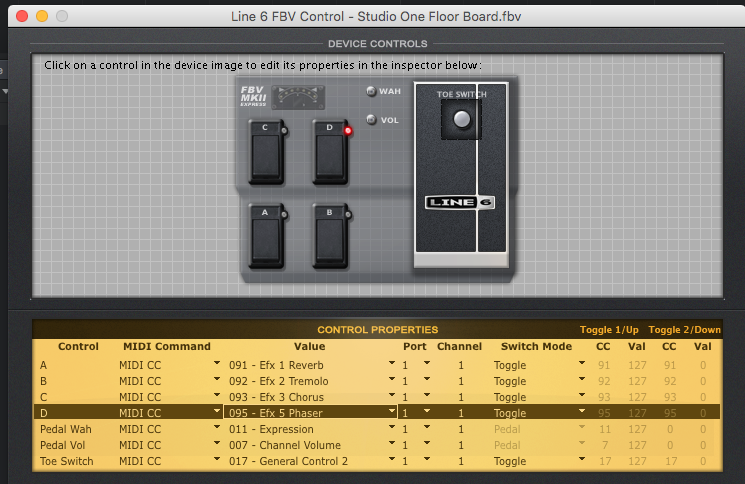The height and width of the screenshot is (484, 745).
Task: Open Value dropdown for 091 - Efx 1 Reverb
Action: click(x=392, y=363)
